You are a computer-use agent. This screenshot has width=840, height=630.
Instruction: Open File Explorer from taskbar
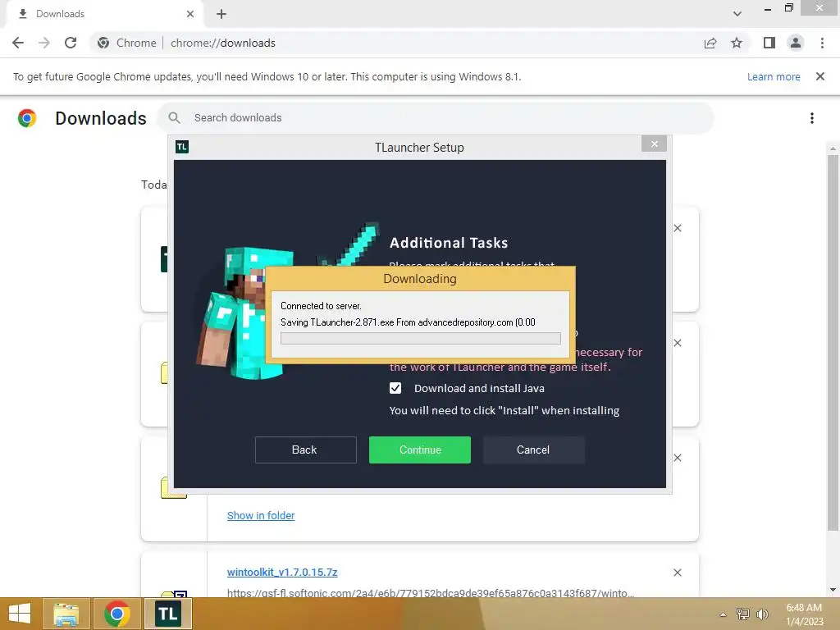[66, 614]
